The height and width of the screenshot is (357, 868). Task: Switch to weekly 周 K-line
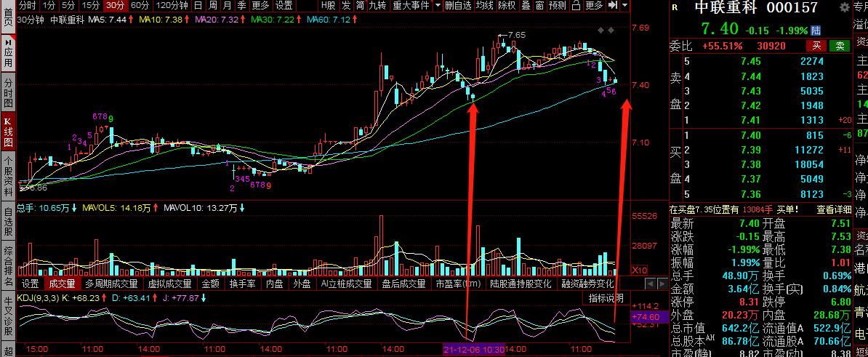pyautogui.click(x=212, y=6)
